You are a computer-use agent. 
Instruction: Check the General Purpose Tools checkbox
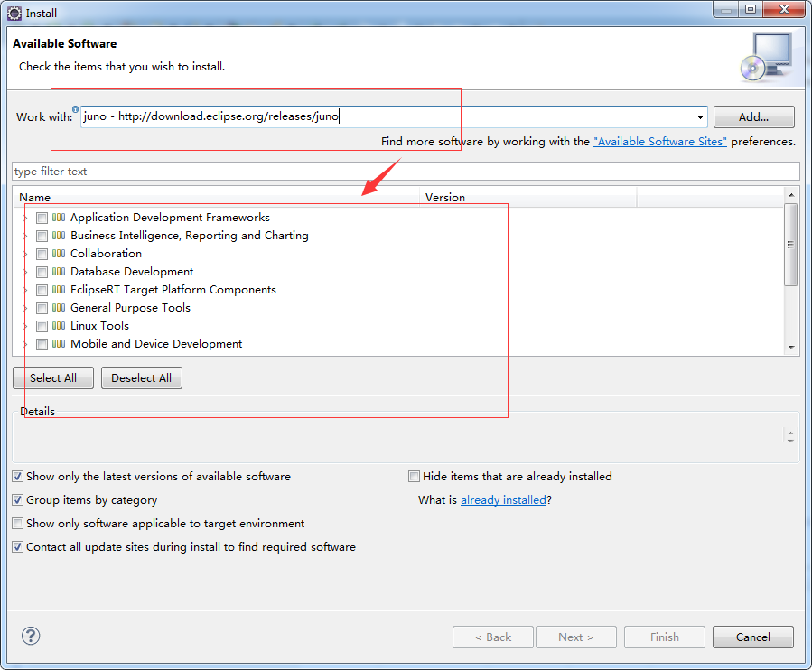pos(42,309)
